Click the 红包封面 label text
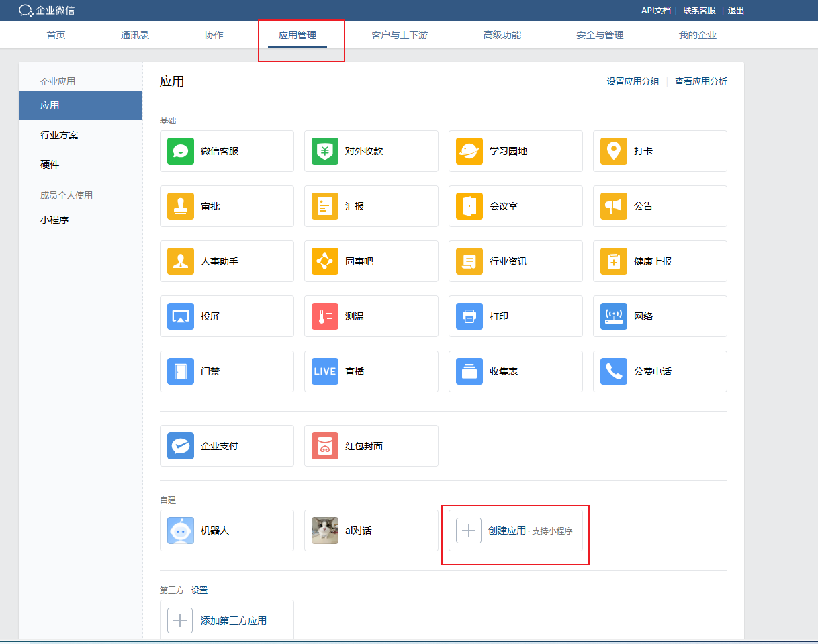 tap(364, 446)
